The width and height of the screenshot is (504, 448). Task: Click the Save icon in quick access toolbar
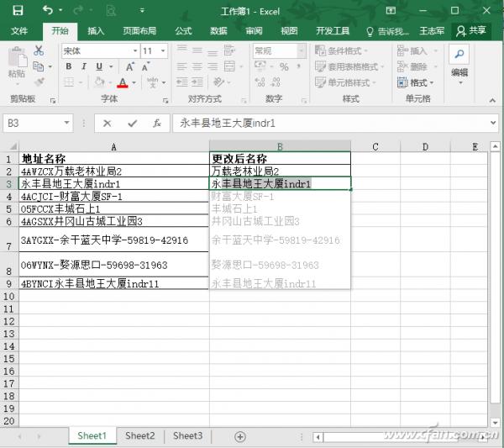click(x=18, y=10)
